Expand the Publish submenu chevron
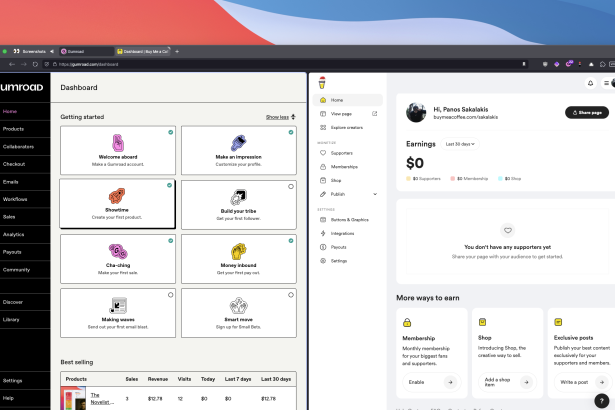 pyautogui.click(x=375, y=194)
